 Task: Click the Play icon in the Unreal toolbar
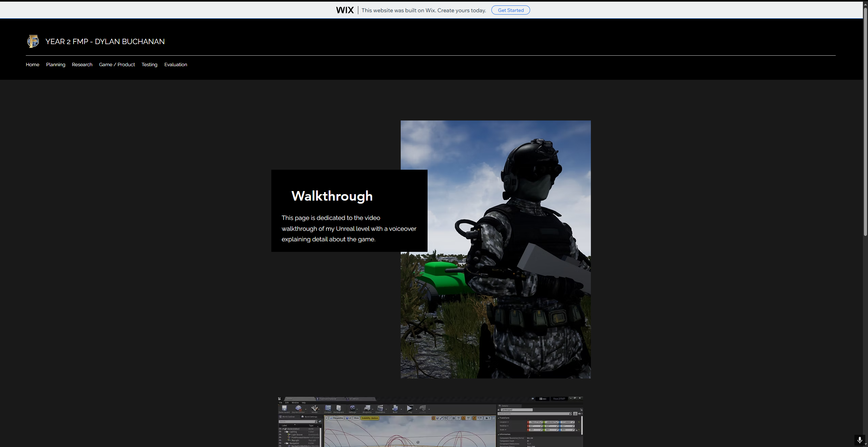[x=410, y=408]
